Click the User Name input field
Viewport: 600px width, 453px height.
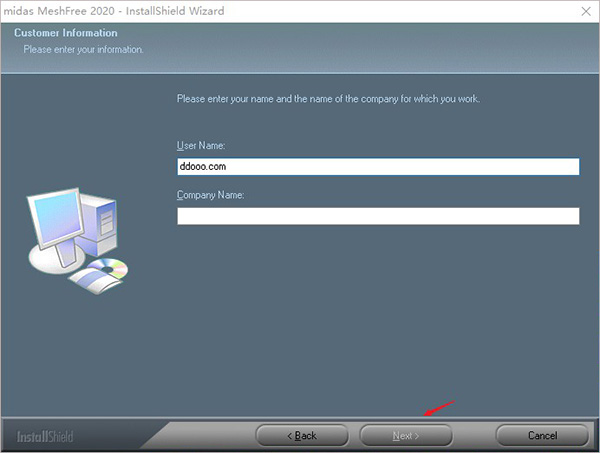(x=378, y=167)
